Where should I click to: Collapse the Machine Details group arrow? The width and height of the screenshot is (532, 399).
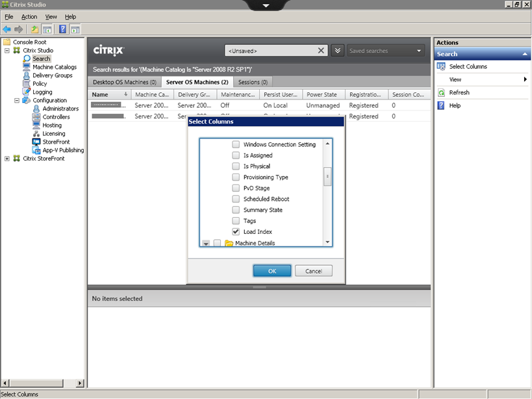[x=206, y=243]
